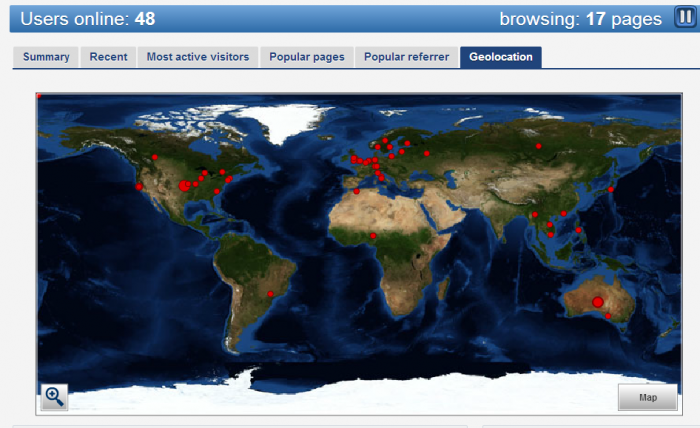Open the Summary tab
This screenshot has height=428, width=700.
(x=46, y=57)
